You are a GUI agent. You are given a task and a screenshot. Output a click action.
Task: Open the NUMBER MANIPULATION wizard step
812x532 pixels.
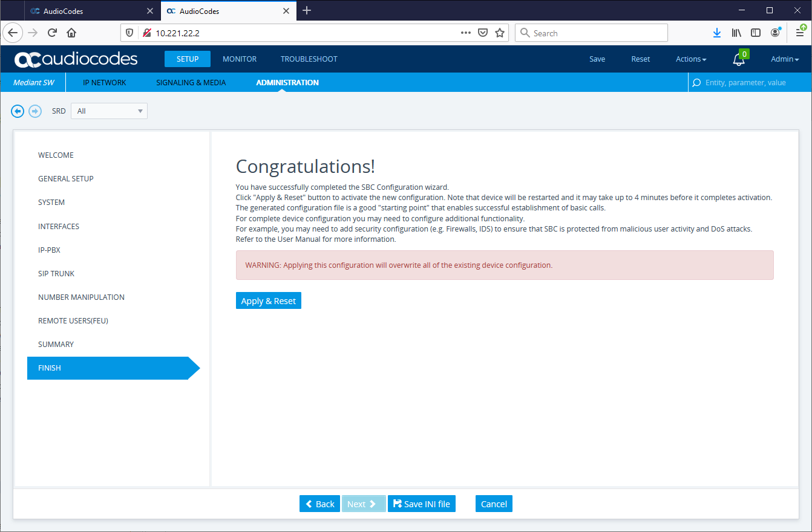(x=81, y=297)
